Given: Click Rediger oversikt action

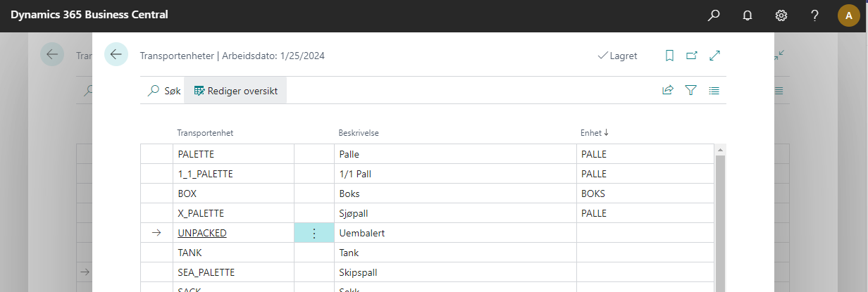Looking at the screenshot, I should 235,91.
